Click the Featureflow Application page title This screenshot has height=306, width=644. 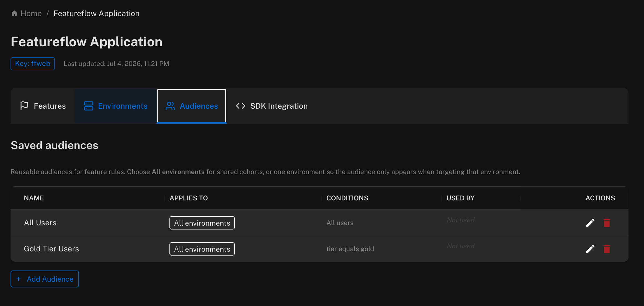(87, 42)
